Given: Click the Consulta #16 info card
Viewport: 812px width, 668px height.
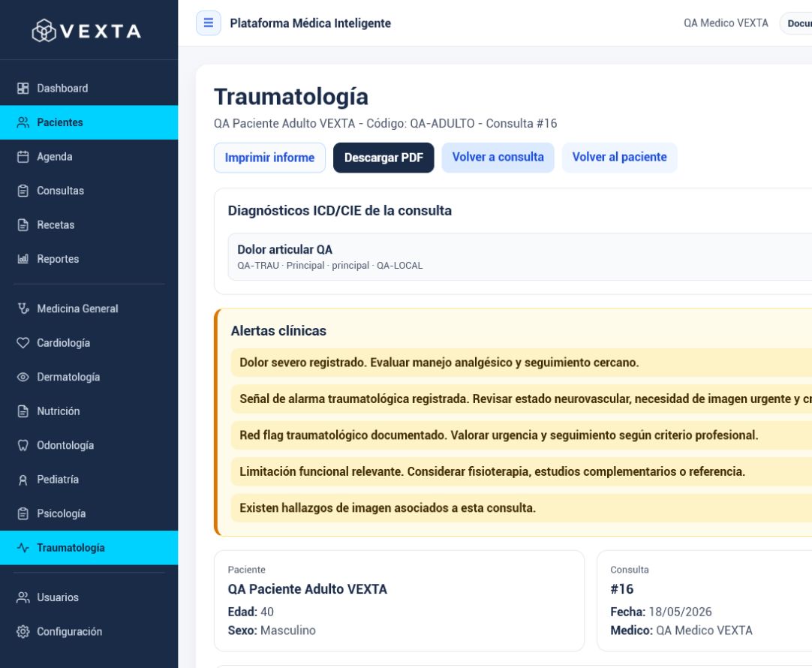Looking at the screenshot, I should [704, 600].
